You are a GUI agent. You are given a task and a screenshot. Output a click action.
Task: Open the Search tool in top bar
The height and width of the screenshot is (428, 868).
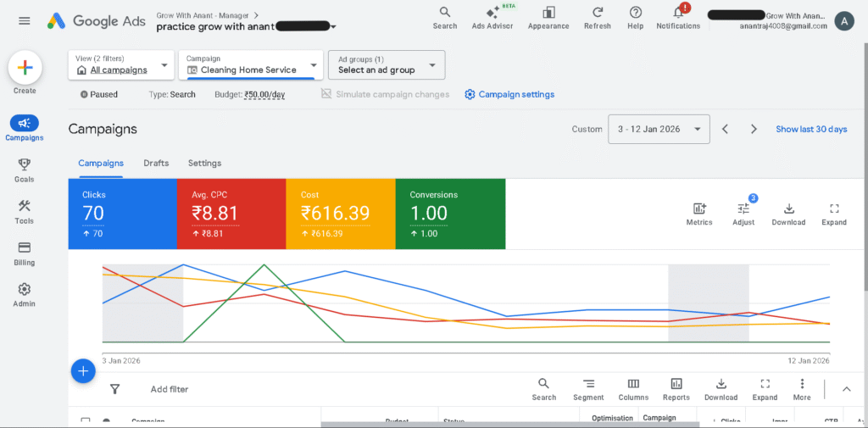pos(444,18)
